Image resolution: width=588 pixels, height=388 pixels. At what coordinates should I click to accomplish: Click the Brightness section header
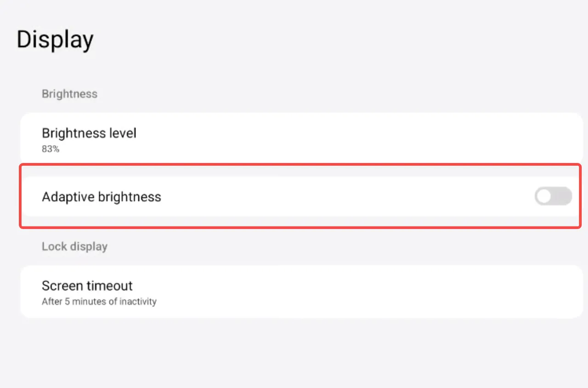(x=69, y=94)
